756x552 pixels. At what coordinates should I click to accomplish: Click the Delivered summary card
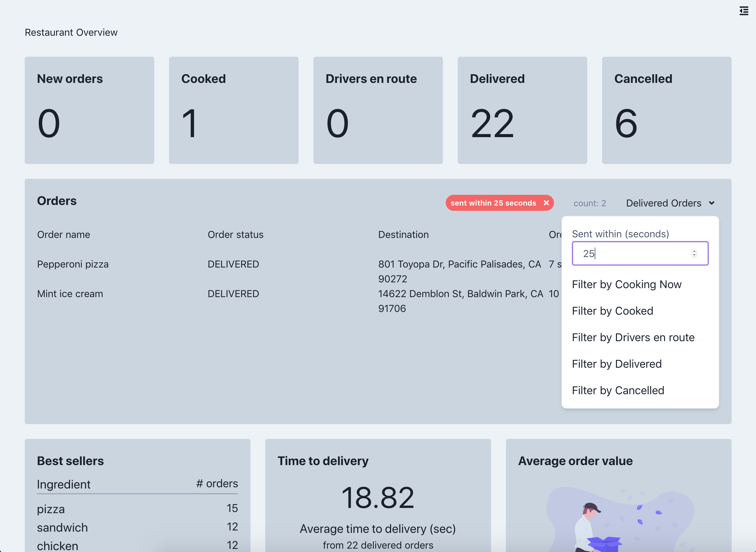522,110
